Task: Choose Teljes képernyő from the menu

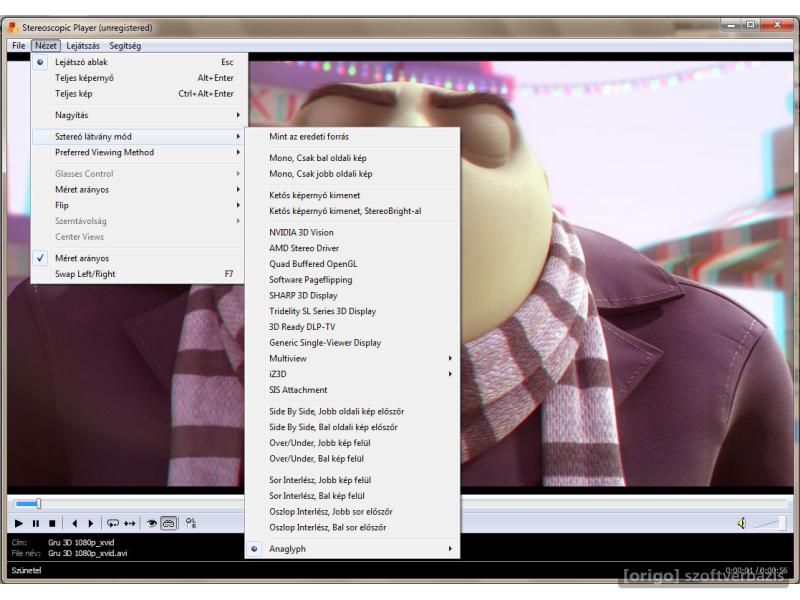Action: [x=139, y=78]
